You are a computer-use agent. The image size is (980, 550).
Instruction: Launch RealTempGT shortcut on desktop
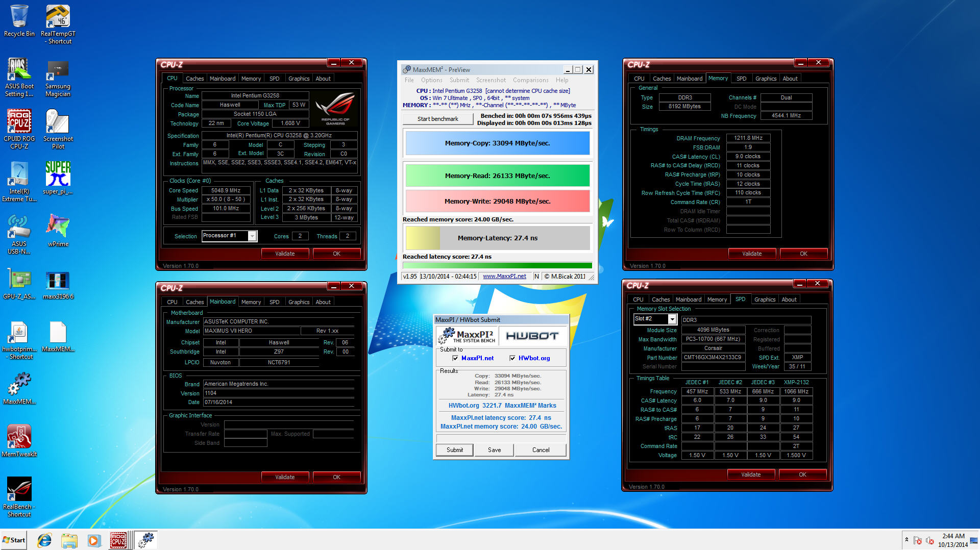[x=58, y=23]
